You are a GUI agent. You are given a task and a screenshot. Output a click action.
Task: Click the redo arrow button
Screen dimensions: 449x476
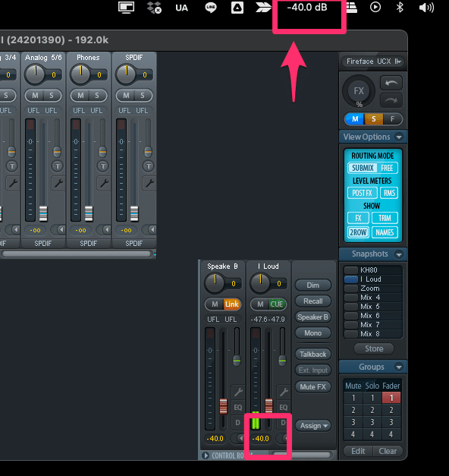coord(391,100)
